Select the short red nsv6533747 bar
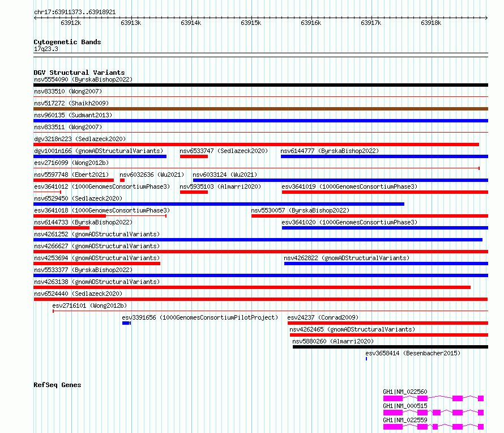Viewport: 504px width, 433px height. (x=194, y=156)
